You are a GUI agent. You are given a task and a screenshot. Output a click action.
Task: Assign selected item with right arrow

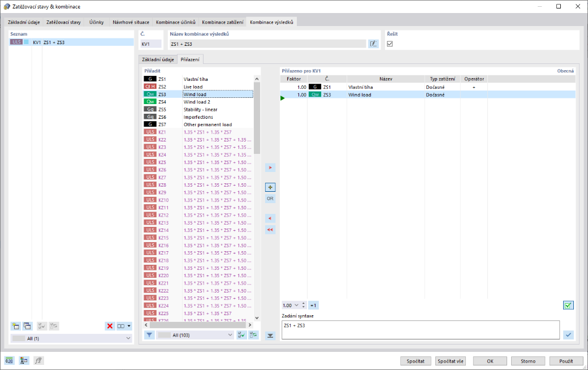tap(270, 167)
